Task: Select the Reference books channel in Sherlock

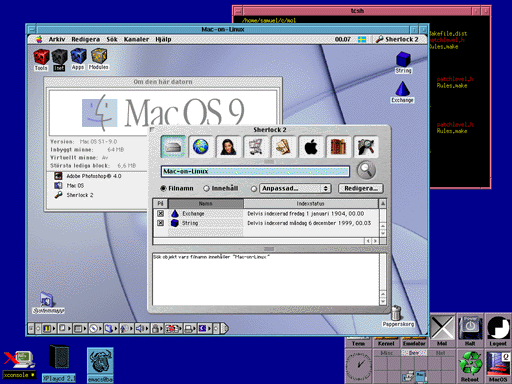Action: click(338, 146)
